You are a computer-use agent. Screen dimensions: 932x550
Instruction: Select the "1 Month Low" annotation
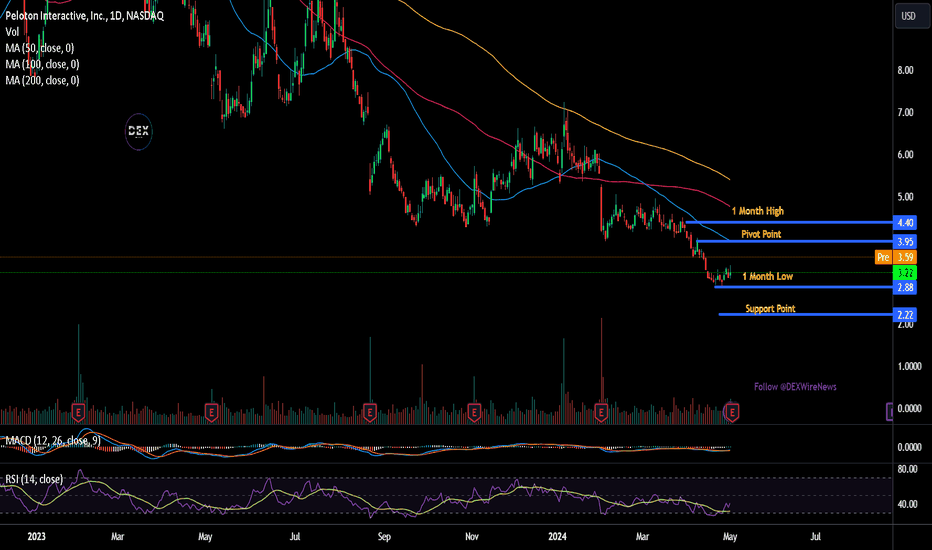pyautogui.click(x=767, y=276)
